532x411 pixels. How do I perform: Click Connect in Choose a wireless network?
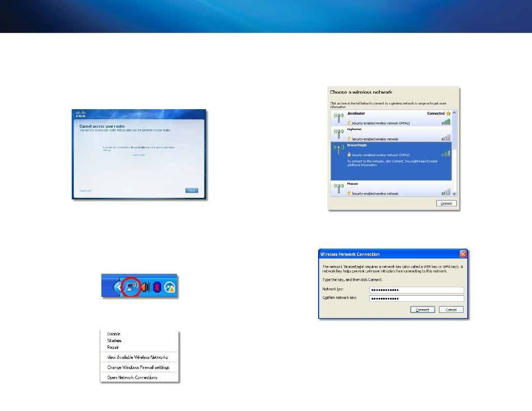click(x=446, y=203)
